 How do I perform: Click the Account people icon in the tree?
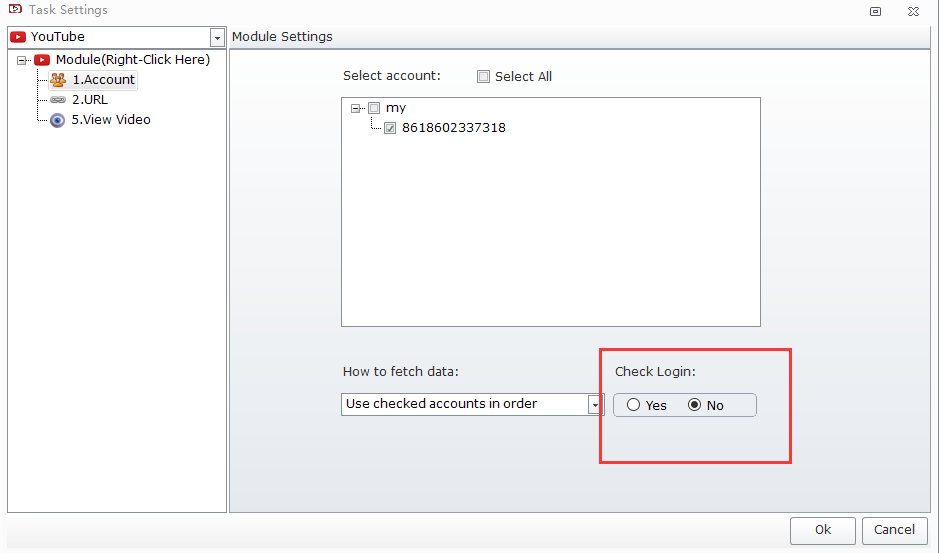[58, 80]
